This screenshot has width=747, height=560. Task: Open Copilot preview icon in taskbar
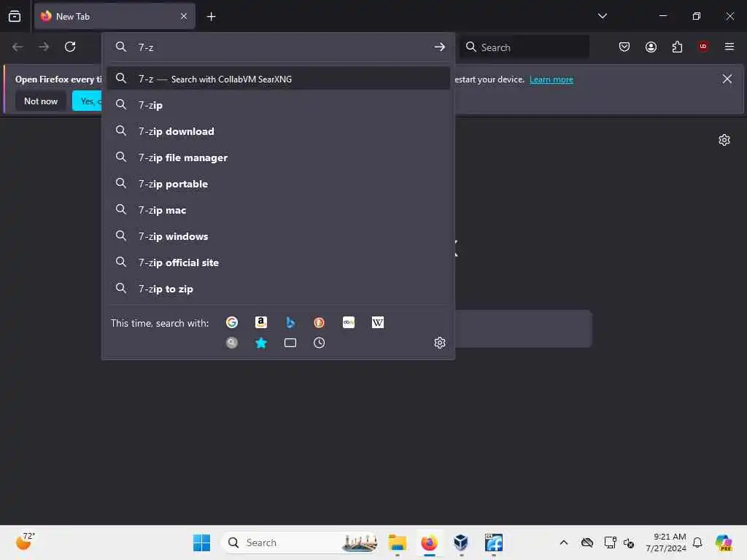tap(723, 542)
